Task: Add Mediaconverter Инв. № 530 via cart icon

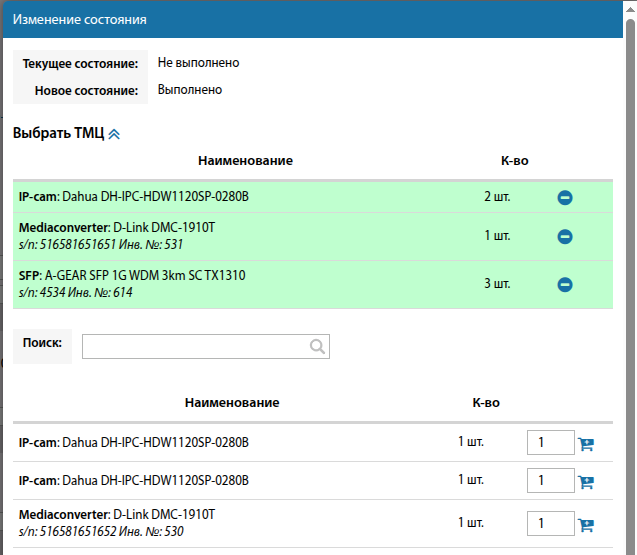Action: tap(586, 525)
